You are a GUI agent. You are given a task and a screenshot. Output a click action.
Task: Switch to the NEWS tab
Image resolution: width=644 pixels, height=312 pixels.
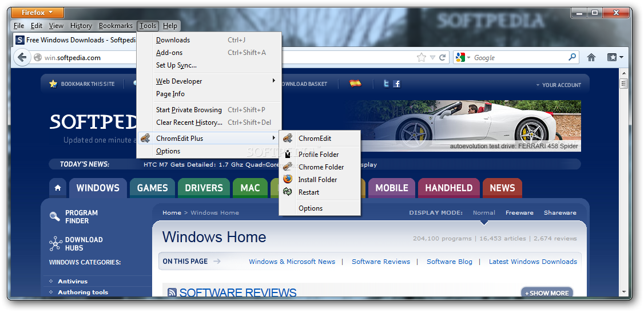tap(502, 188)
